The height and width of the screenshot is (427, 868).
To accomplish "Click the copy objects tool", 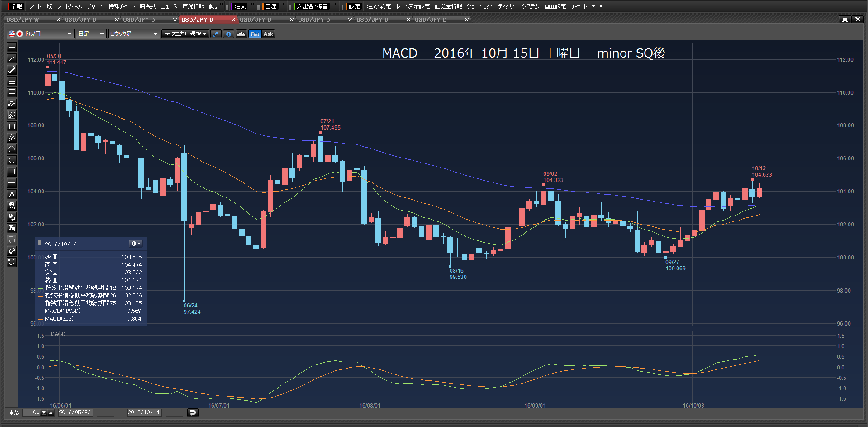I will tap(12, 228).
